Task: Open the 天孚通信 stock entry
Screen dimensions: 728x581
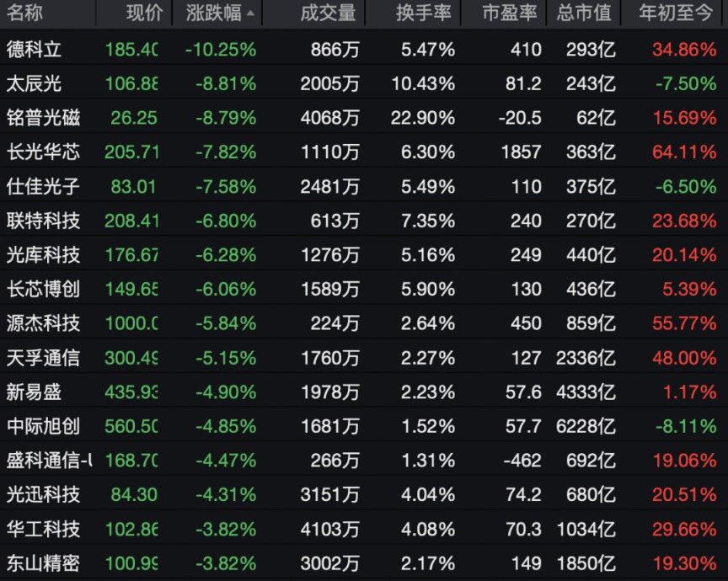Action: pos(43,358)
